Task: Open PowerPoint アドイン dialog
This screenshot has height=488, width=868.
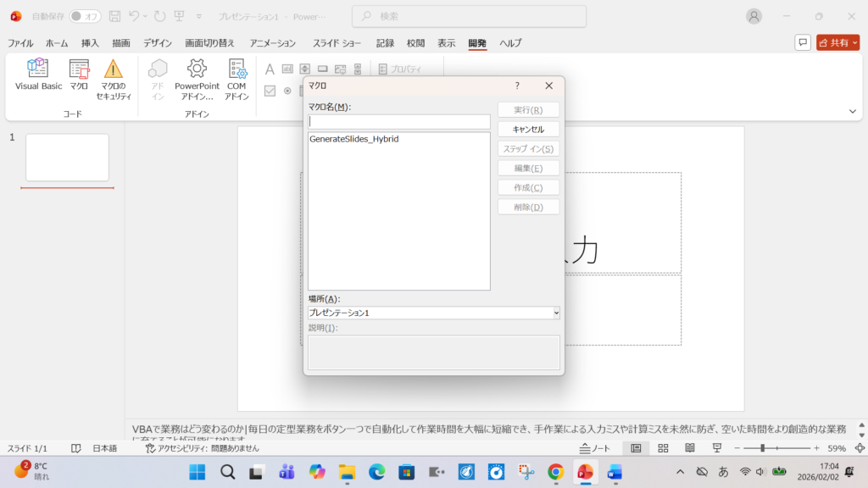Action: tap(196, 75)
